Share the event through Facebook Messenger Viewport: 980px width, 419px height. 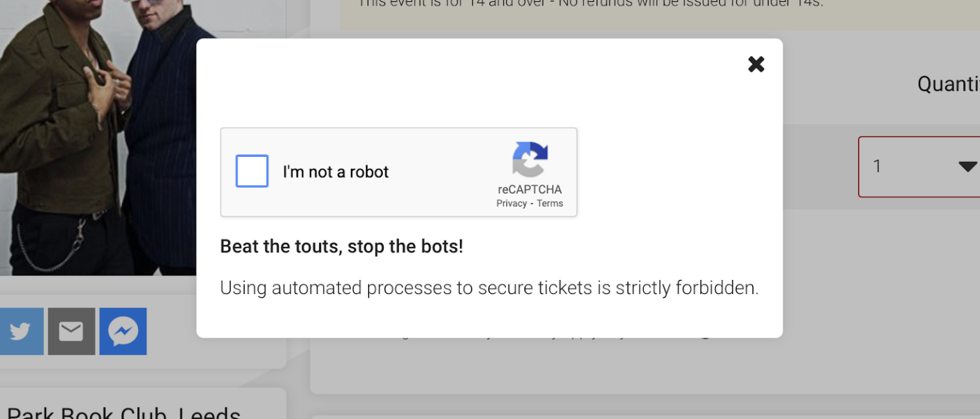pos(122,331)
